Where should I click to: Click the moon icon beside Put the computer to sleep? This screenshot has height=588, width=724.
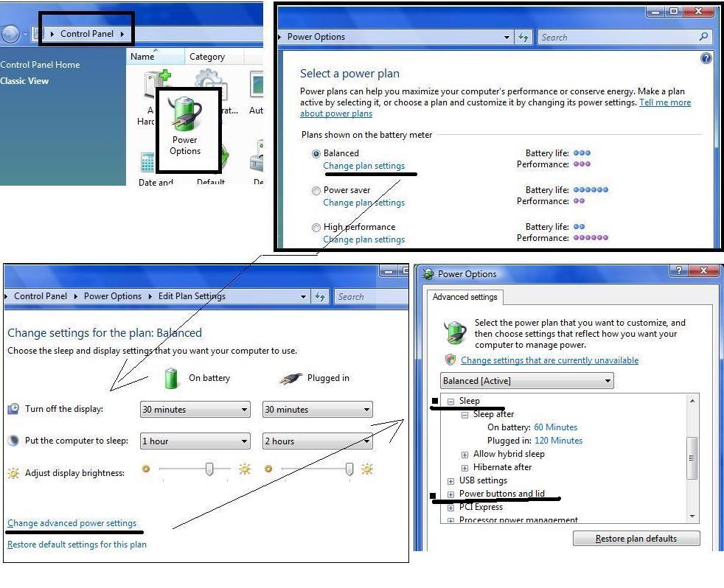click(x=13, y=441)
